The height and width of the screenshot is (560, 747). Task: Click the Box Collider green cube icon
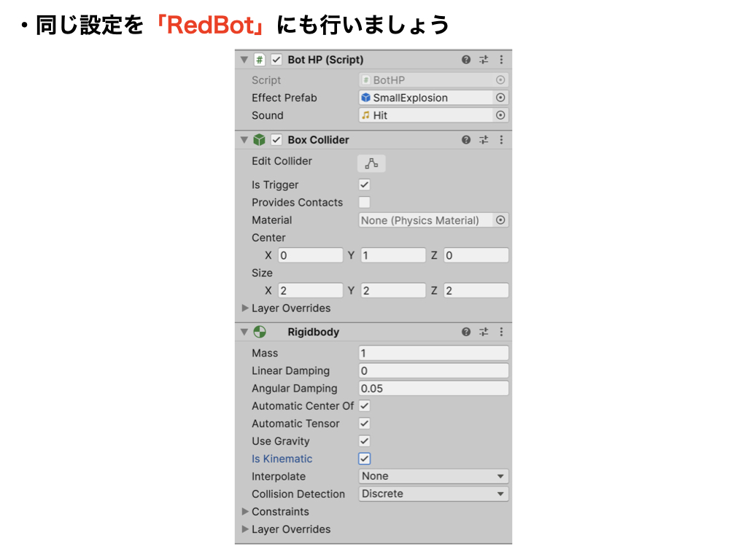259,139
